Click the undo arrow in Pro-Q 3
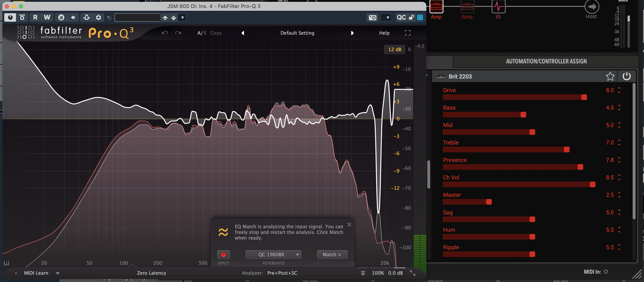 click(x=164, y=33)
